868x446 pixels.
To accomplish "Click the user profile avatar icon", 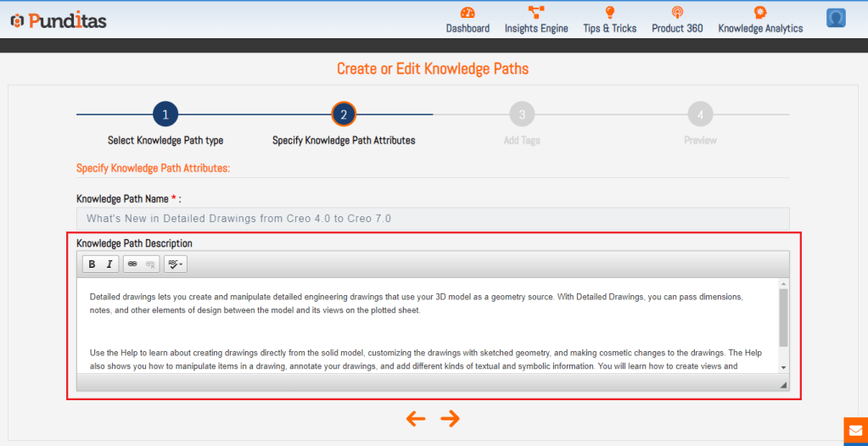I will click(x=836, y=18).
